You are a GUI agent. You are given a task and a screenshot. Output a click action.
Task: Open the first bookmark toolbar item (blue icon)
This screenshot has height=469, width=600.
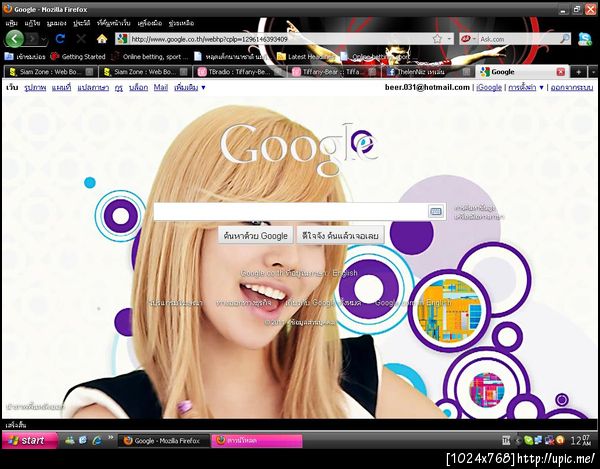coord(25,57)
